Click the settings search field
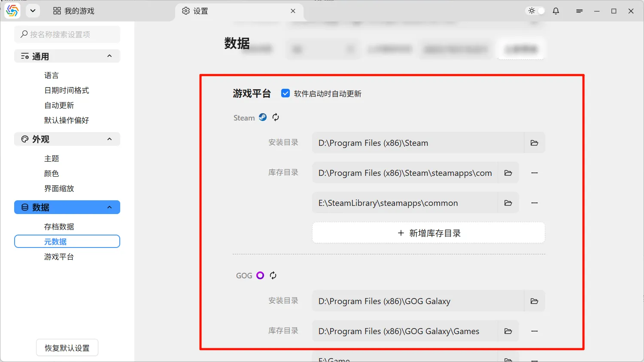The height and width of the screenshot is (362, 644). [x=67, y=34]
